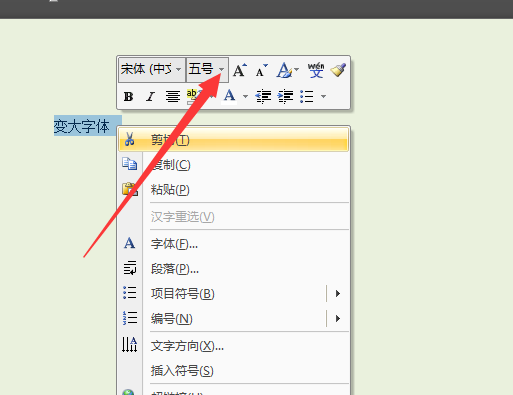Select the Format Painter brush icon
This screenshot has width=513, height=395.
[x=338, y=70]
